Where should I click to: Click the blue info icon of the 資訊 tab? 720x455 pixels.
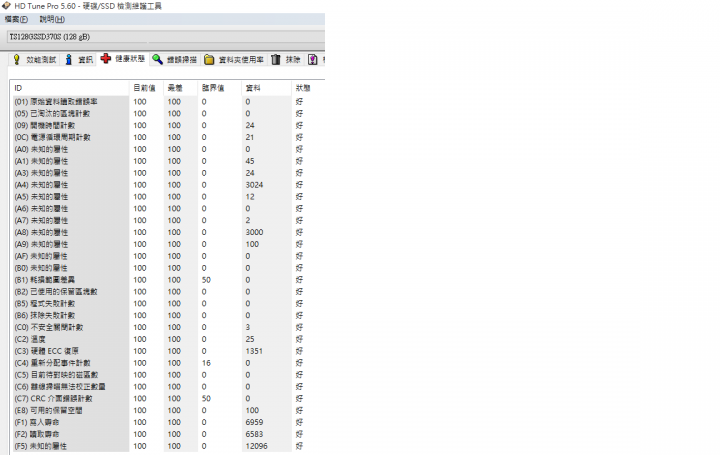tap(68, 60)
